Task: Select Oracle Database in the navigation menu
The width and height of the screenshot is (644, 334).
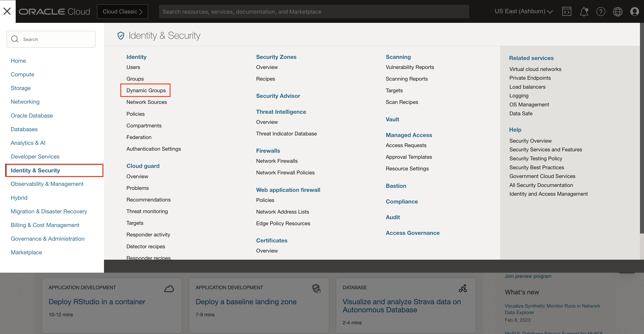Action: click(32, 116)
